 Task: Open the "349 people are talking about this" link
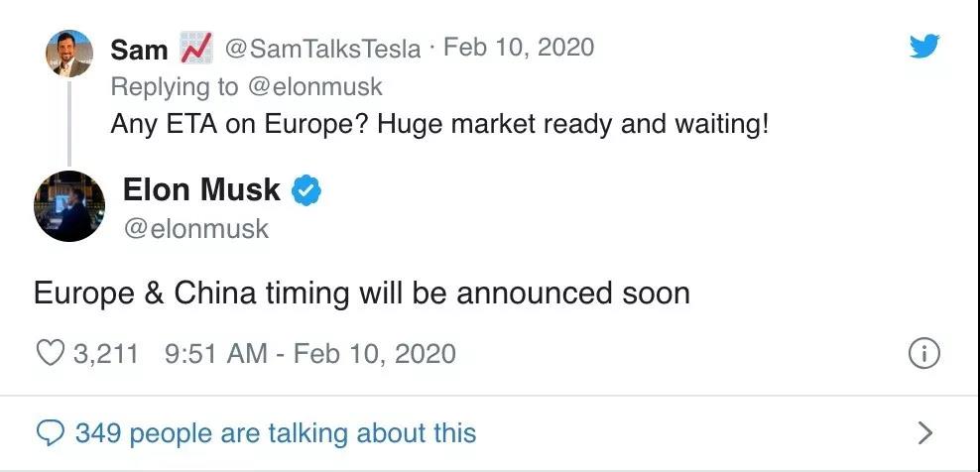tap(276, 433)
